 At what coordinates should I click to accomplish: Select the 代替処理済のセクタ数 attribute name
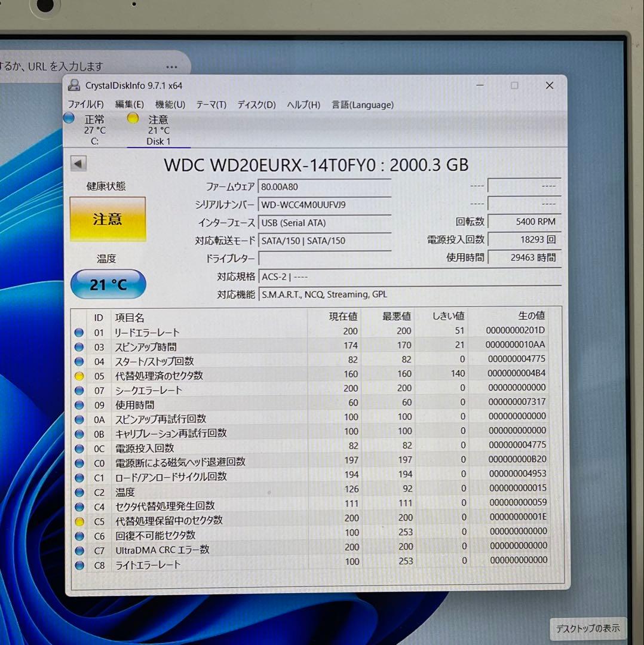tap(159, 376)
